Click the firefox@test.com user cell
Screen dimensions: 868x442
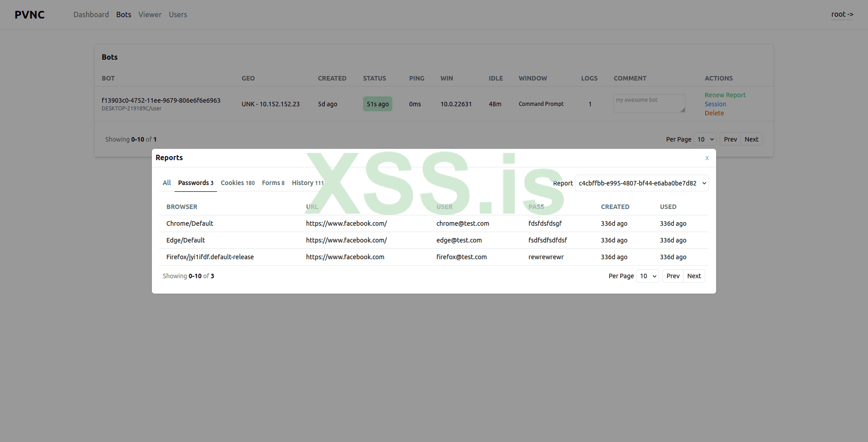(x=462, y=257)
